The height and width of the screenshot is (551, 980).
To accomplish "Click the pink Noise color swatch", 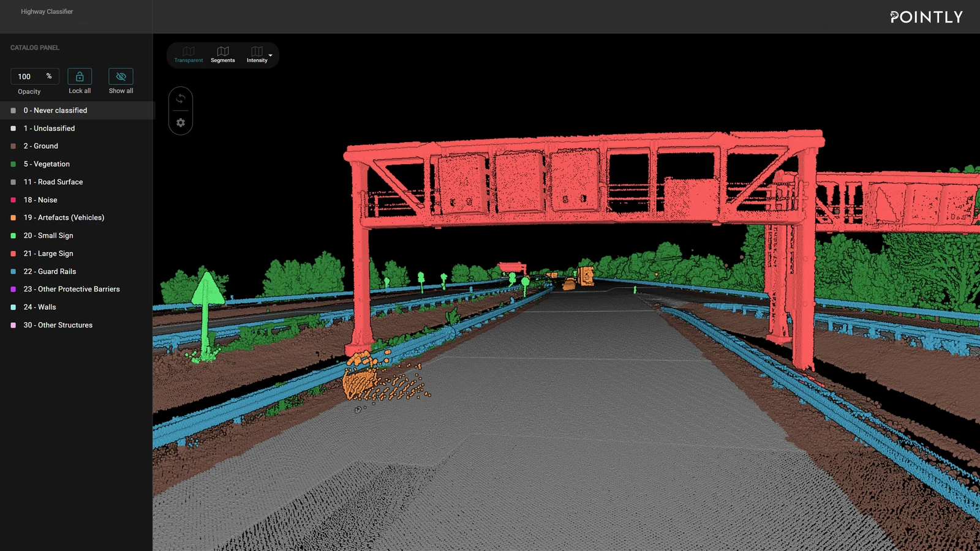I will (x=13, y=200).
